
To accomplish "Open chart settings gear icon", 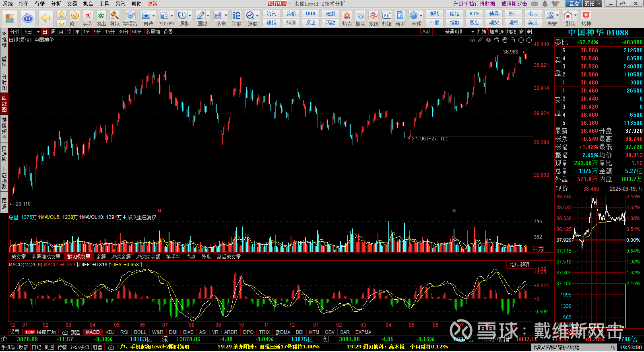I will tap(473, 40).
